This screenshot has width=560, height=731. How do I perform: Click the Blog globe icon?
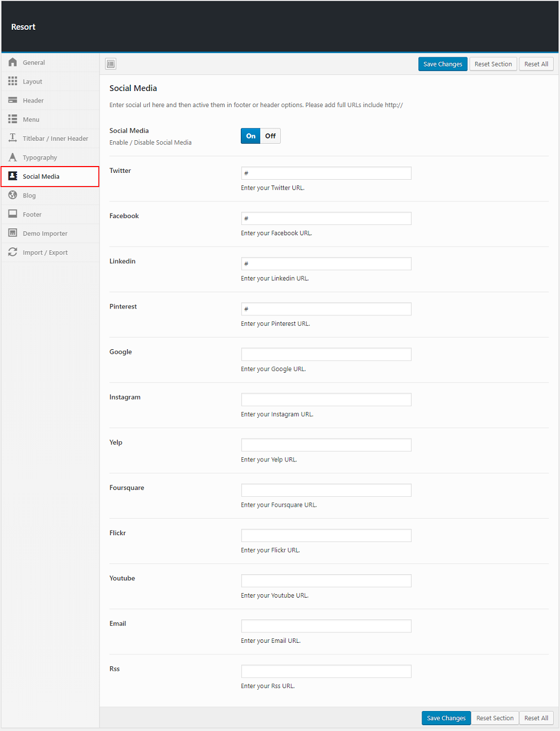[13, 195]
